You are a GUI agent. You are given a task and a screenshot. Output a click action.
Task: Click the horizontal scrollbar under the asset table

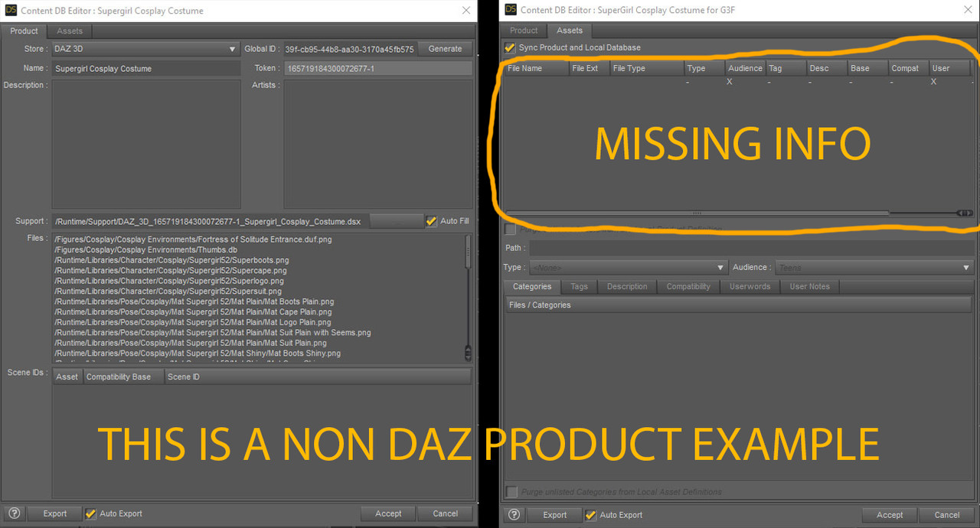pyautogui.click(x=697, y=213)
